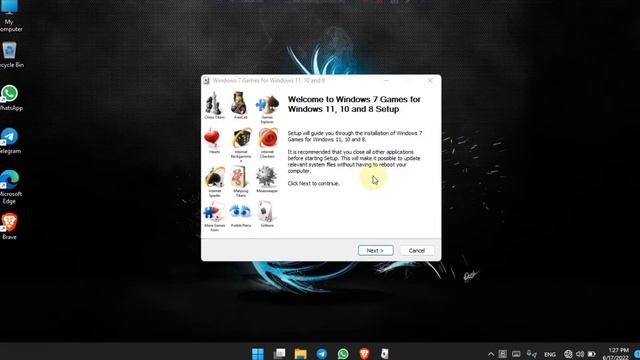Switch to WhatsApp in the taskbar
This screenshot has width=640, height=360.
click(343, 353)
